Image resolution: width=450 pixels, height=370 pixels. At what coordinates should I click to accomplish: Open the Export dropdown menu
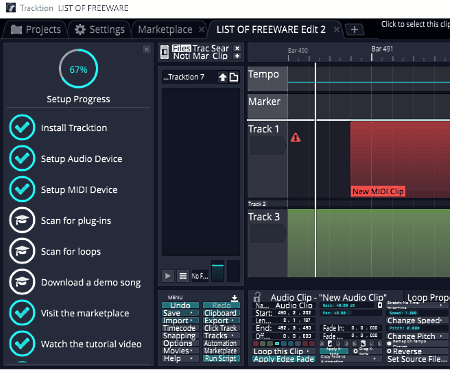(221, 321)
